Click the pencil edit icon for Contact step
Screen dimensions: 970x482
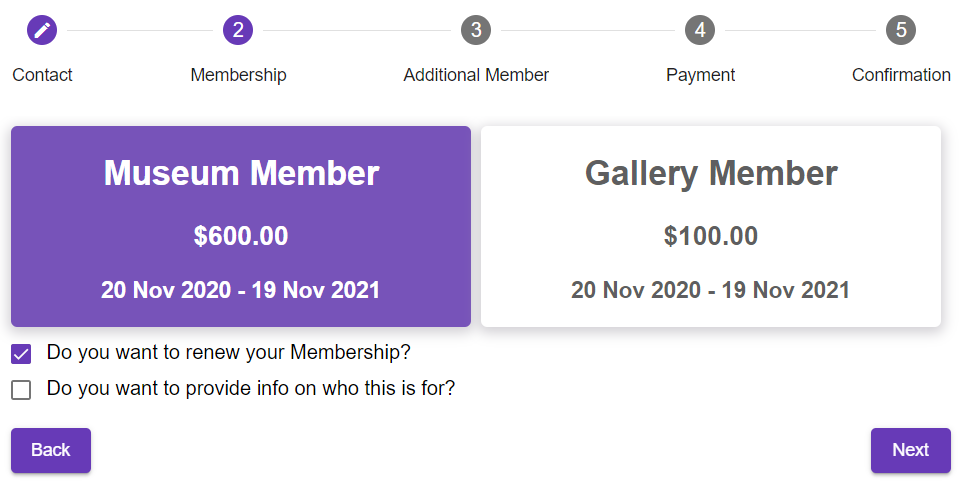pyautogui.click(x=42, y=30)
